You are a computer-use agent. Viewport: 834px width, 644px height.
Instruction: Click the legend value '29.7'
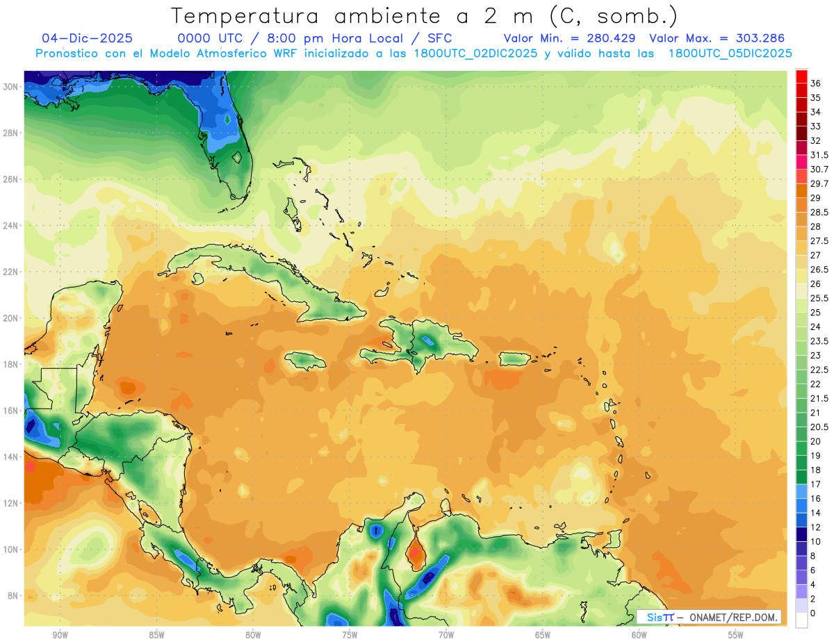click(819, 183)
